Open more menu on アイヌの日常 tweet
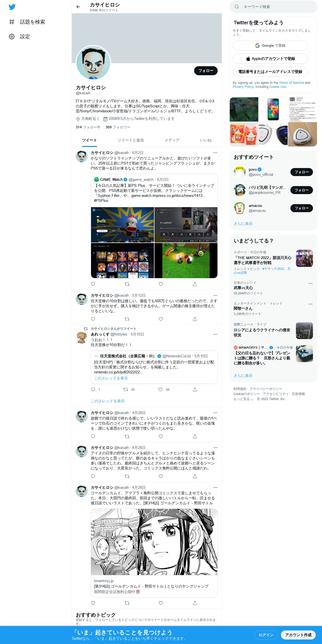 pyautogui.click(x=215, y=448)
